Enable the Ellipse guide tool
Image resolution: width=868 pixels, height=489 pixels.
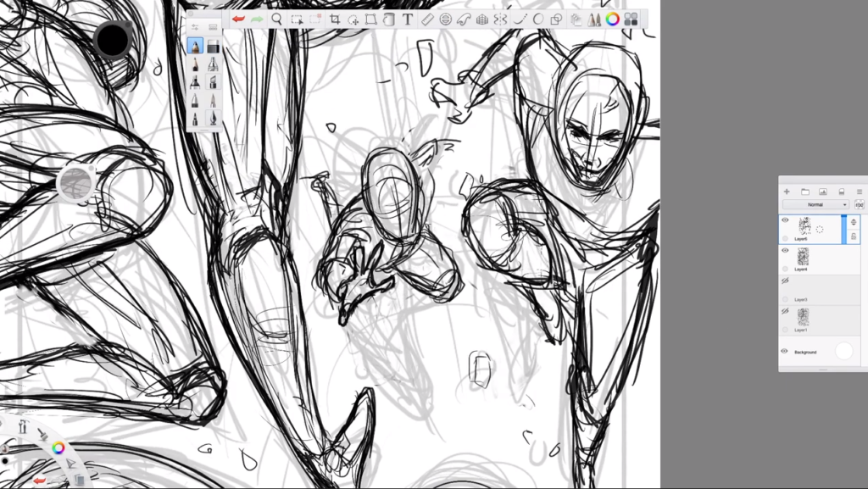pyautogui.click(x=445, y=19)
